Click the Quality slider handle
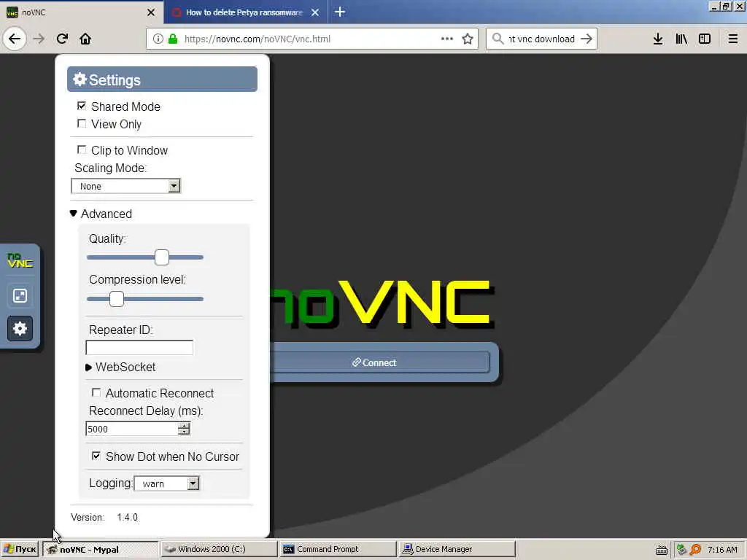747x560 pixels. point(162,257)
